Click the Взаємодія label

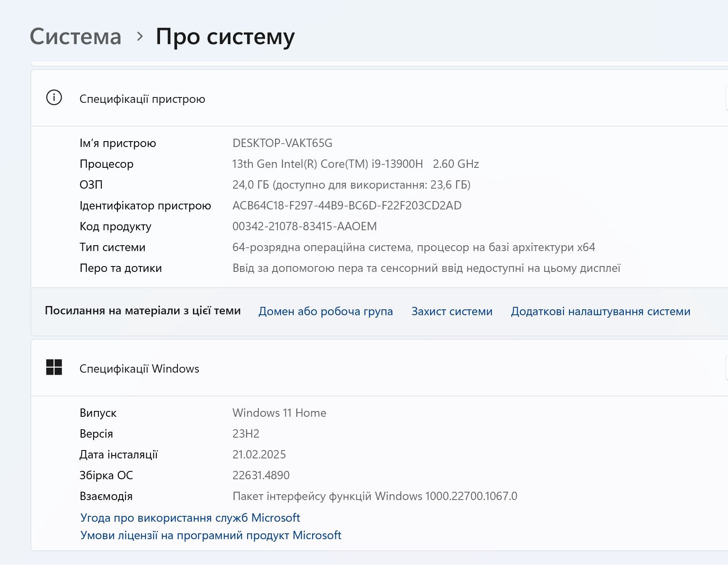106,496
